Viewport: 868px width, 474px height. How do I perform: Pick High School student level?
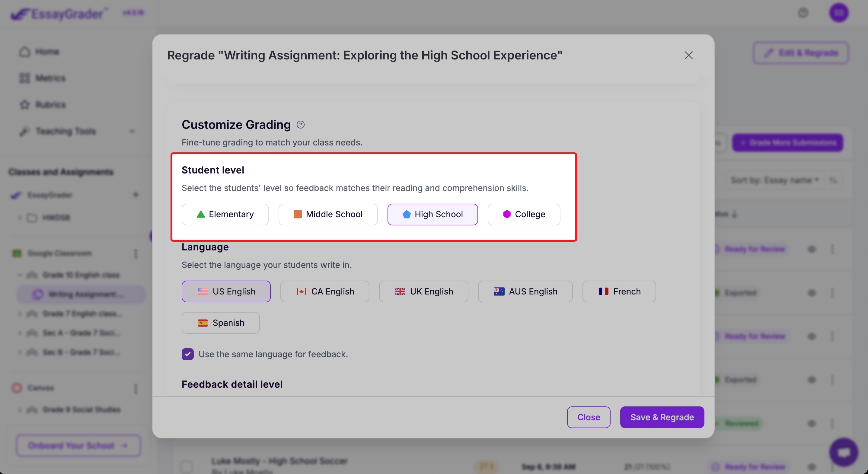(x=432, y=214)
